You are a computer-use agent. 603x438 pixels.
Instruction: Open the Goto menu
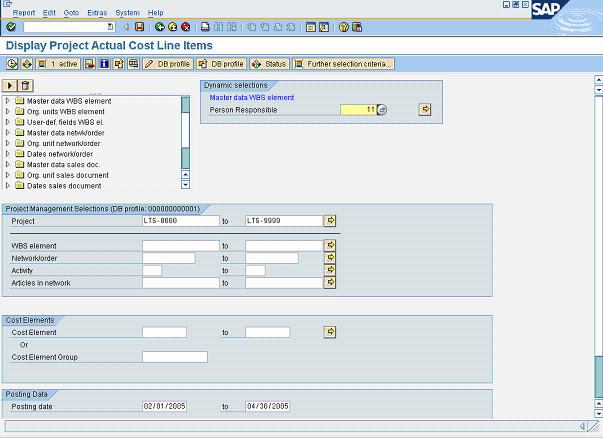coord(71,13)
